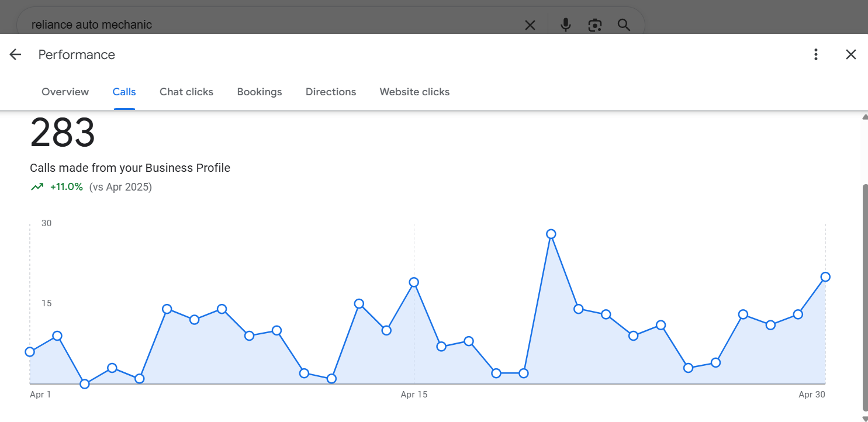Viewport: 868px width, 422px height.
Task: Click the 283 total calls number
Action: pos(63,133)
